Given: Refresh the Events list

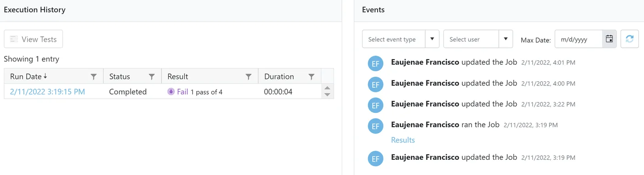Looking at the screenshot, I should (630, 39).
